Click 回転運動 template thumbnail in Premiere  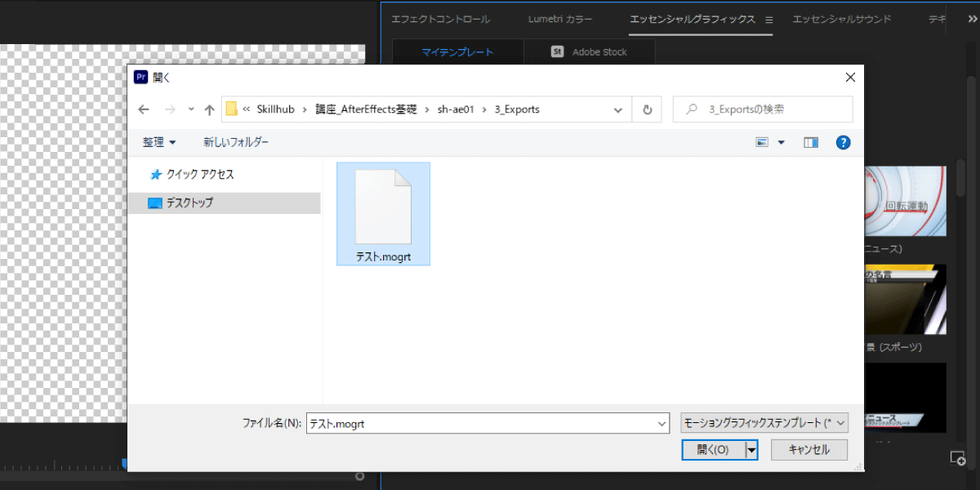[x=906, y=201]
